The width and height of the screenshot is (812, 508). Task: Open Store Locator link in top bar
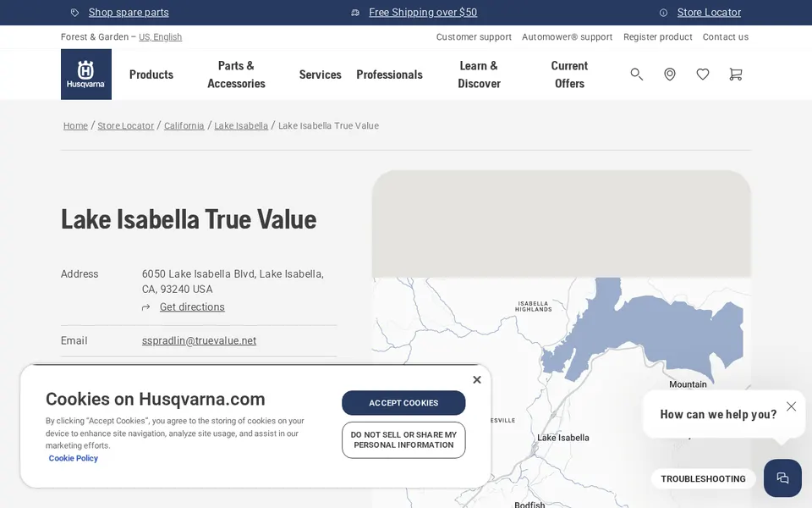(x=709, y=13)
